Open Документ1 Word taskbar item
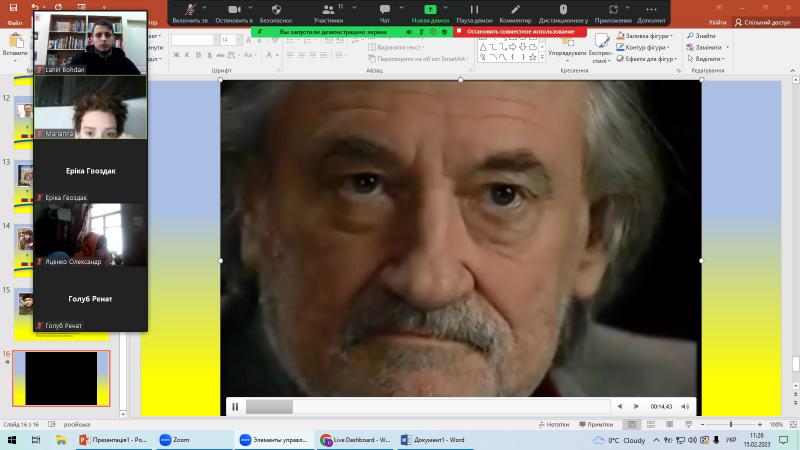 433,440
